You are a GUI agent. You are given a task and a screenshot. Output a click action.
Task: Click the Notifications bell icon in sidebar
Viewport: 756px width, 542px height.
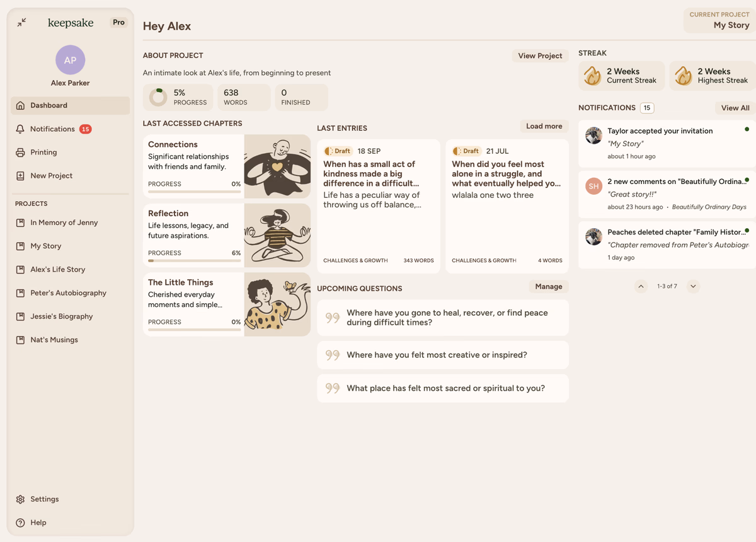point(20,129)
